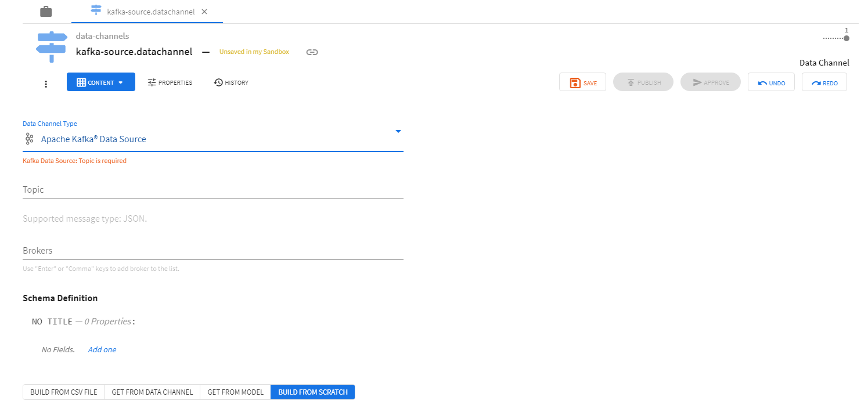Click into the Topic input field
868x419 pixels.
point(213,190)
